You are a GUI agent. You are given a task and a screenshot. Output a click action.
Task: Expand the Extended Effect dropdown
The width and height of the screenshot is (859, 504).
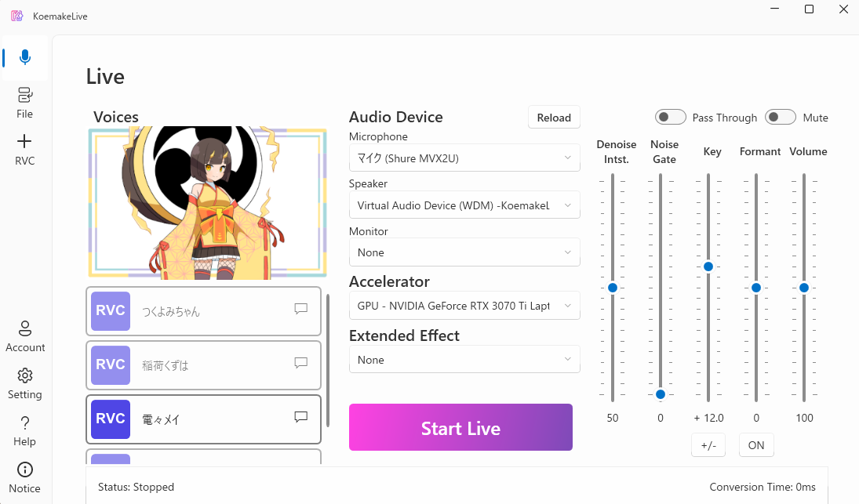[x=464, y=360]
